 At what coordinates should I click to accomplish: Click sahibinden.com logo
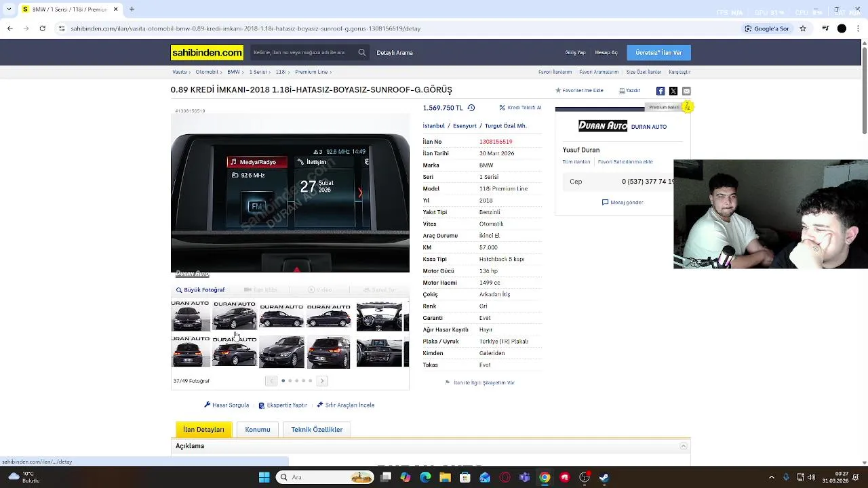[207, 52]
